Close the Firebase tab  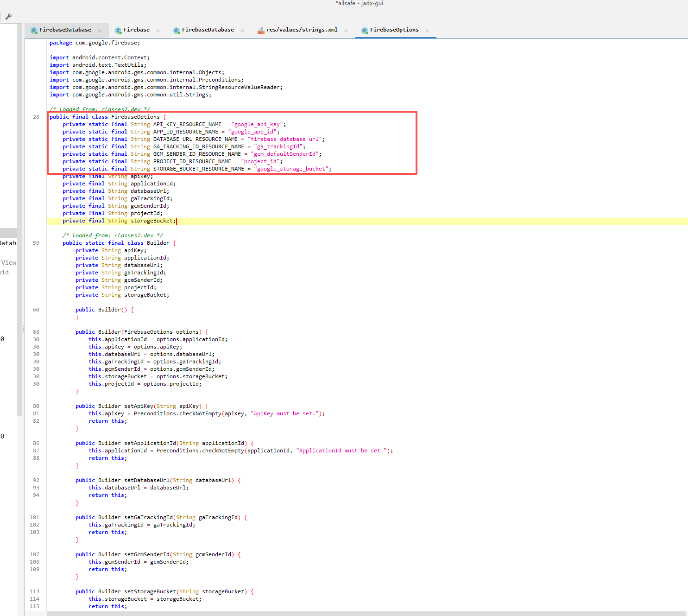pyautogui.click(x=158, y=31)
